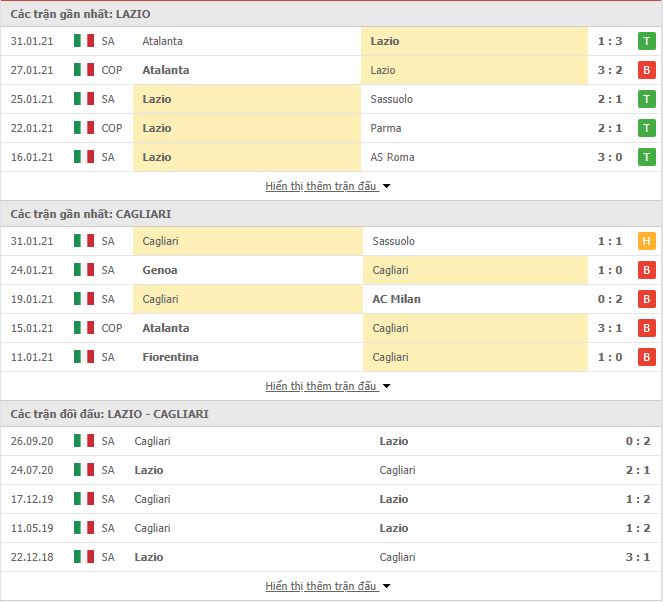
Task: Click the Italy flag on the 26.09.20 match row
Action: coord(84,441)
